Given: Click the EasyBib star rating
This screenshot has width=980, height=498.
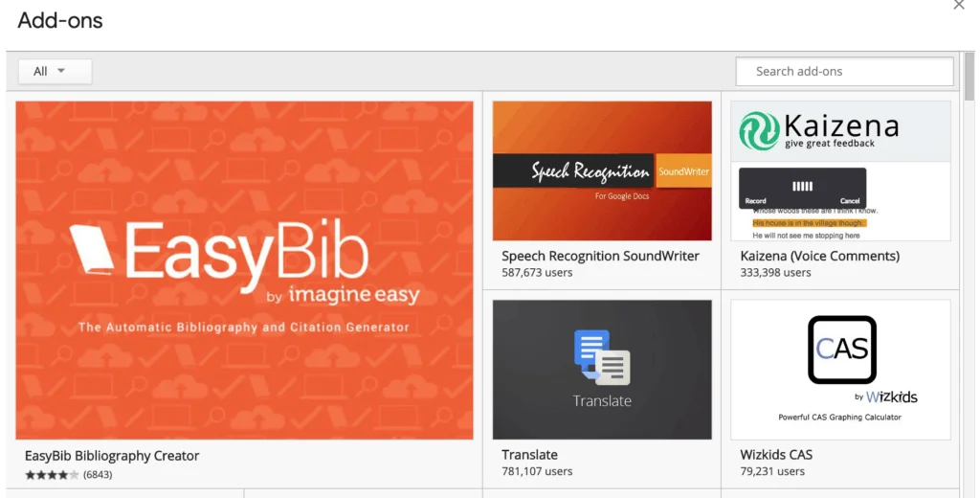Looking at the screenshot, I should (x=52, y=475).
